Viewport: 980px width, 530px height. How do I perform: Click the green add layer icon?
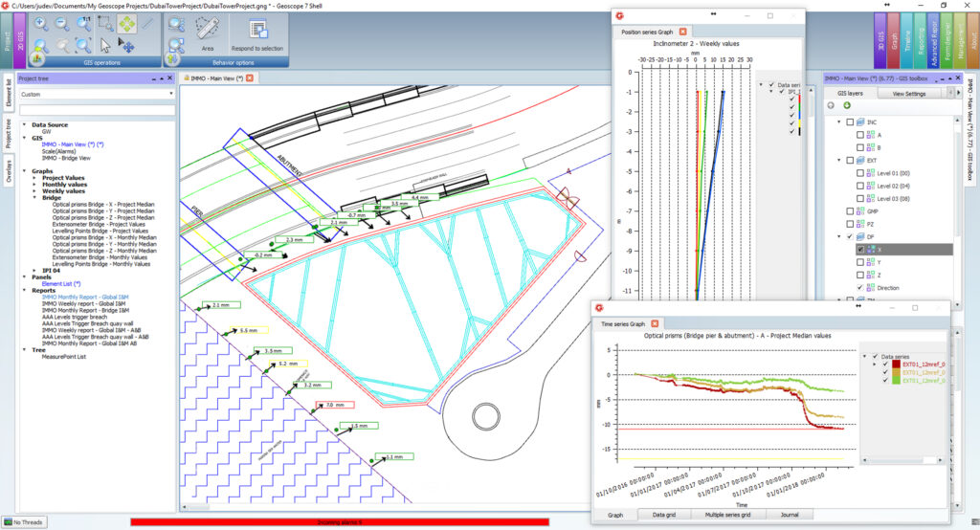(x=847, y=105)
